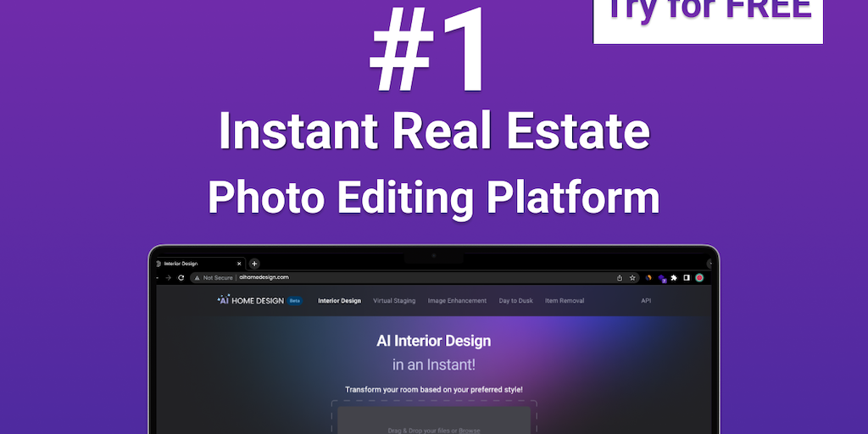Click the 'in an Instant!' subtitle

434,364
